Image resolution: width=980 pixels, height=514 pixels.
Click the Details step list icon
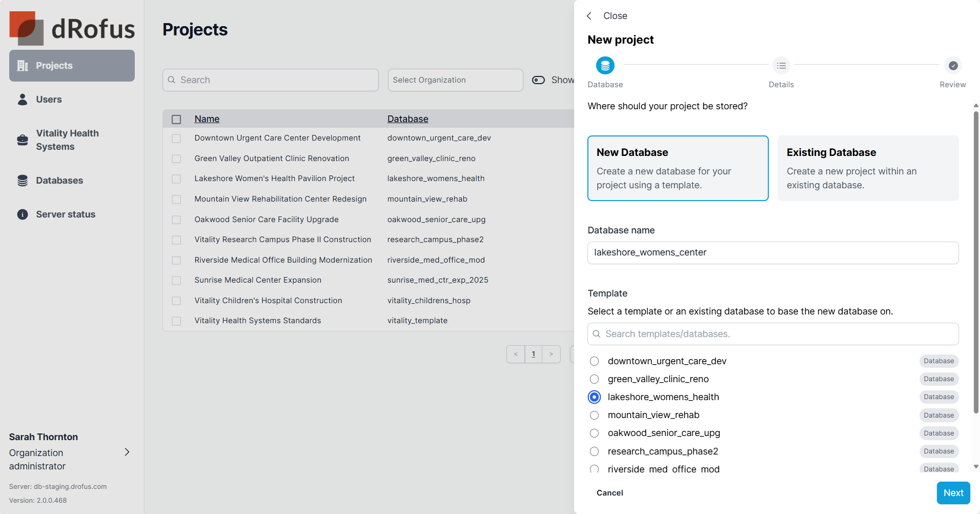click(x=781, y=66)
